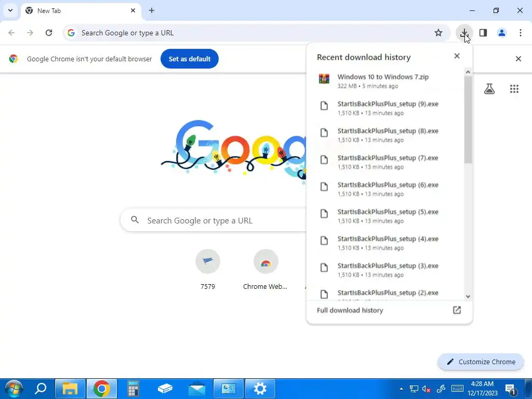Dismiss the default browser infobar

pos(518,59)
